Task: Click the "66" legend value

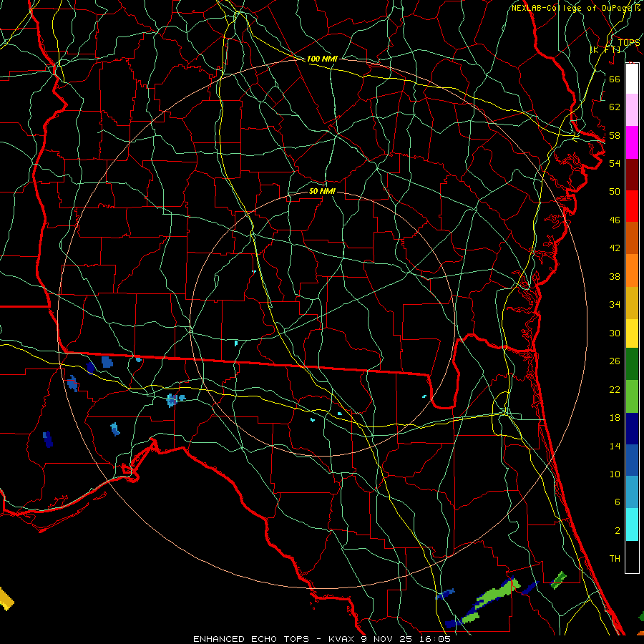Action: pos(615,79)
